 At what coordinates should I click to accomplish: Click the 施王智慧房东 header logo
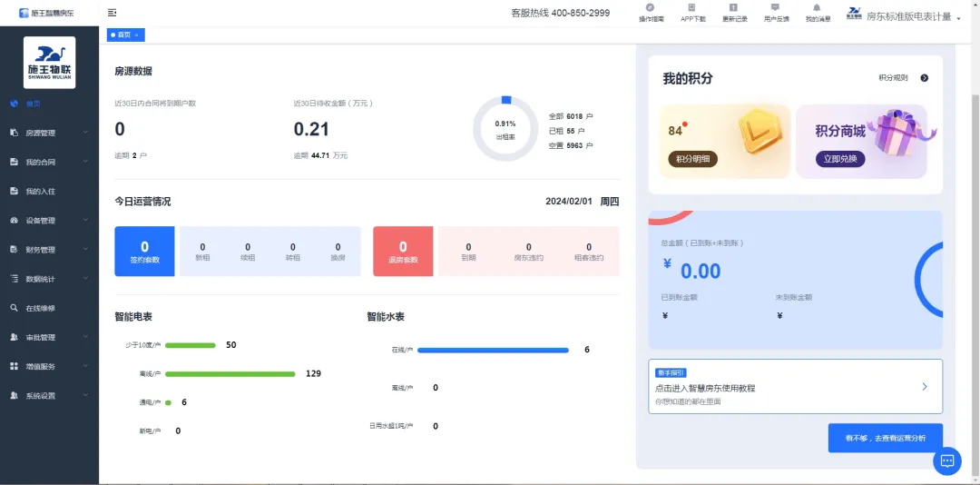tap(46, 13)
